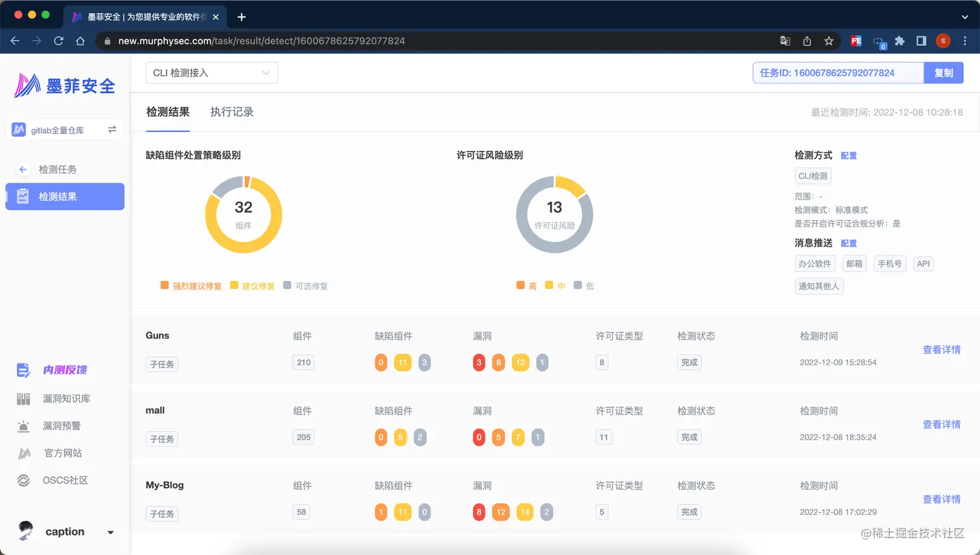Viewport: 980px width, 555px height.
Task: Click Guns red vulnerability badge 3
Action: pyautogui.click(x=479, y=363)
